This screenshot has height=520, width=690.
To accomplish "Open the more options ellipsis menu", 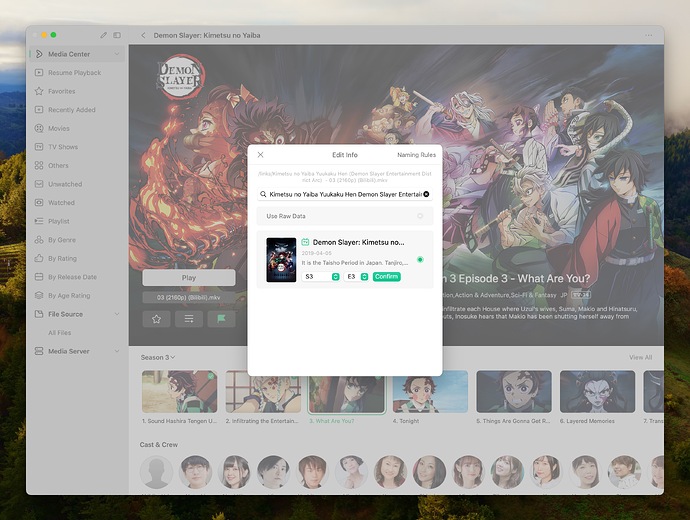I will [649, 35].
